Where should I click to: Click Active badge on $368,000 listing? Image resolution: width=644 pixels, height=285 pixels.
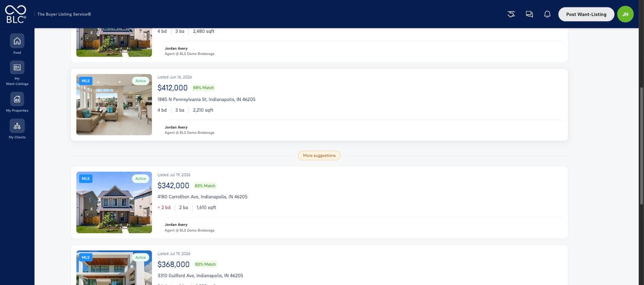click(140, 257)
